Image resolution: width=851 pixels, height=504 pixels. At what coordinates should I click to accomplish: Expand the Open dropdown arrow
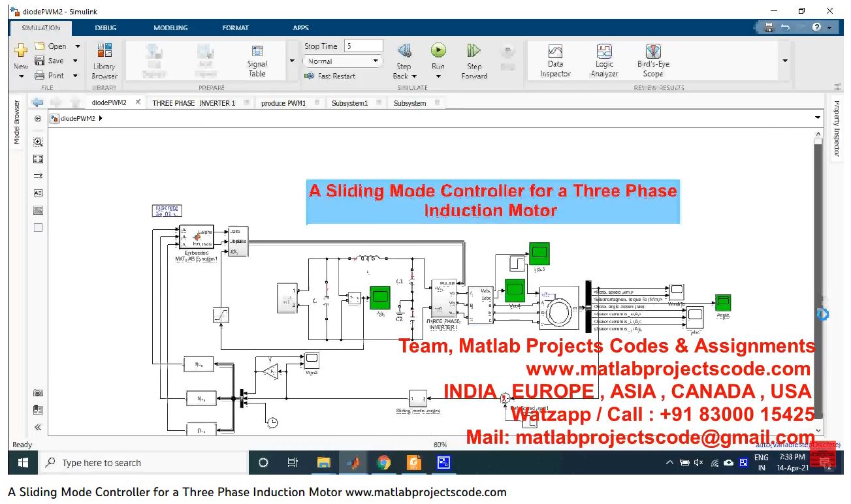point(77,46)
